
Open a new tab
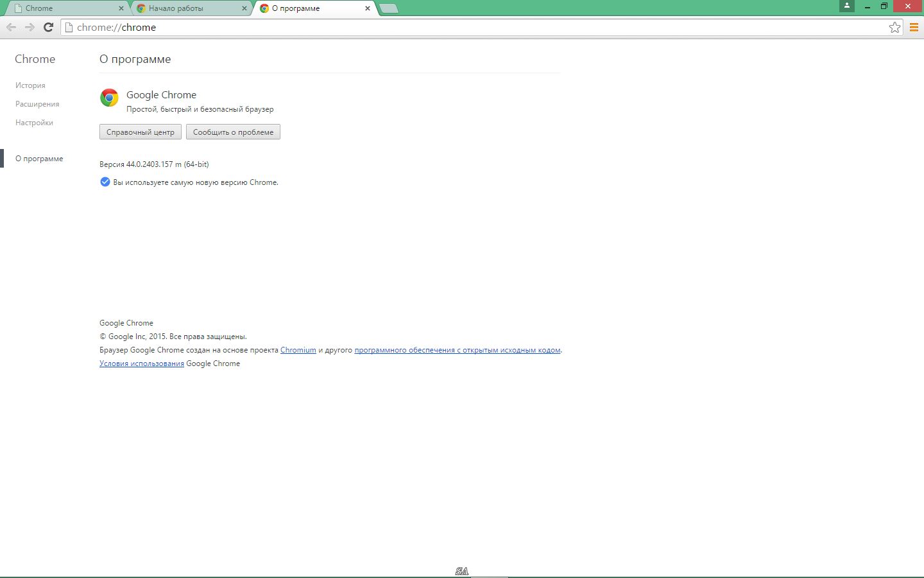point(389,8)
